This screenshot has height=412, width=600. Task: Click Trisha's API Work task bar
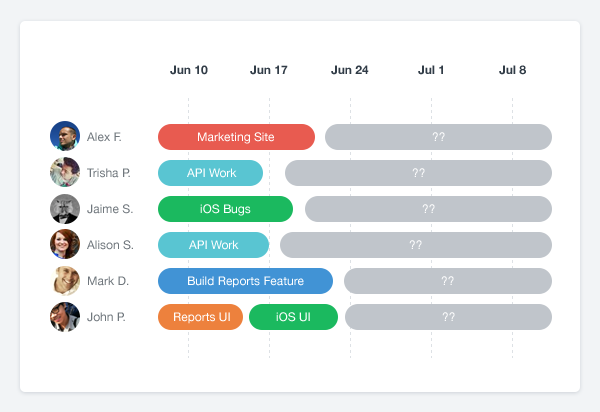coord(210,173)
